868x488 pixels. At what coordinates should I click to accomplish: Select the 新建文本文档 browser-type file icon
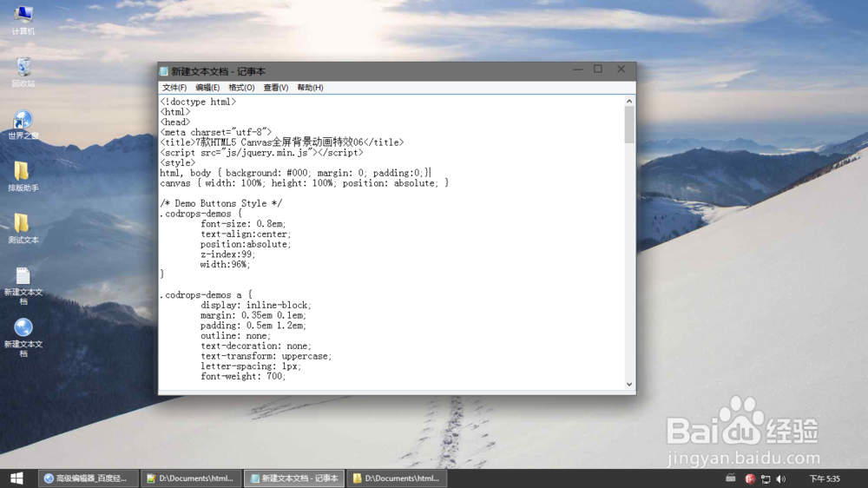pos(23,337)
